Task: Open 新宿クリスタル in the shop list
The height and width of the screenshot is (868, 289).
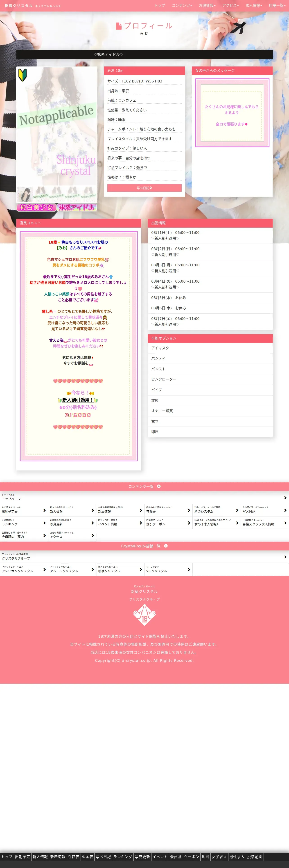Action: [120, 569]
